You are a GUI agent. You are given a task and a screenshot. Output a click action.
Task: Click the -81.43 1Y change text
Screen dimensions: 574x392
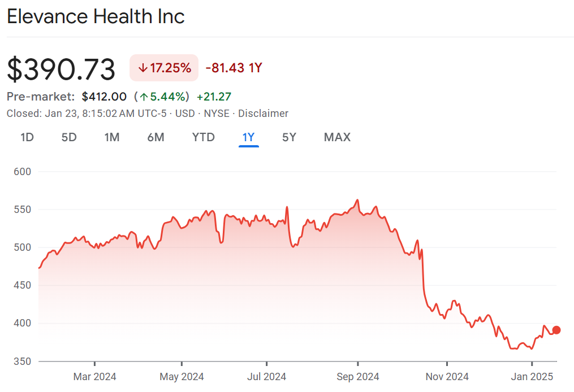(234, 68)
